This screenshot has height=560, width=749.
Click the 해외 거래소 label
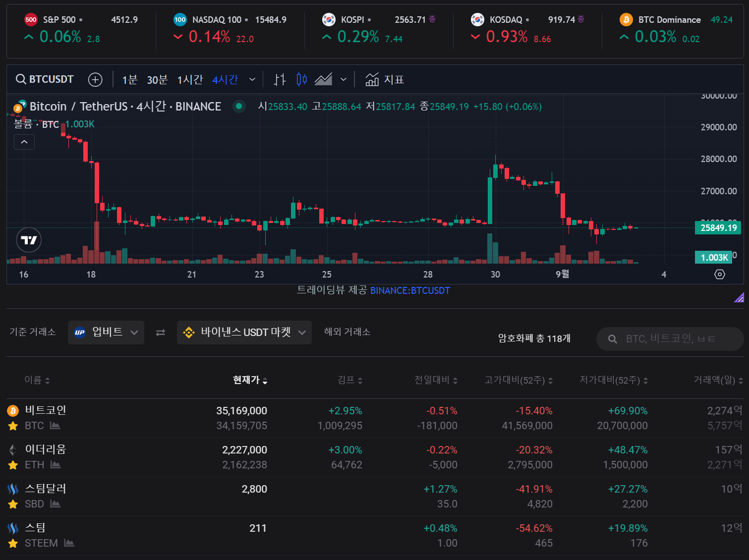(x=347, y=332)
